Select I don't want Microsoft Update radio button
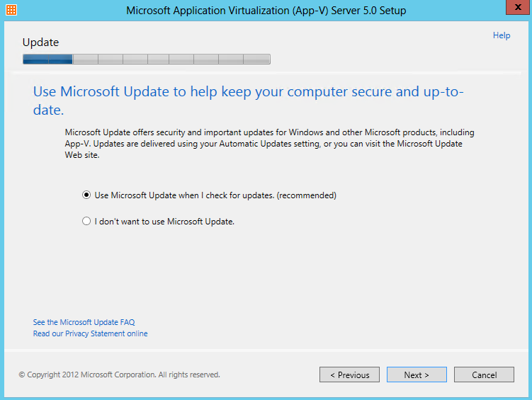This screenshot has width=532, height=400. coord(86,221)
